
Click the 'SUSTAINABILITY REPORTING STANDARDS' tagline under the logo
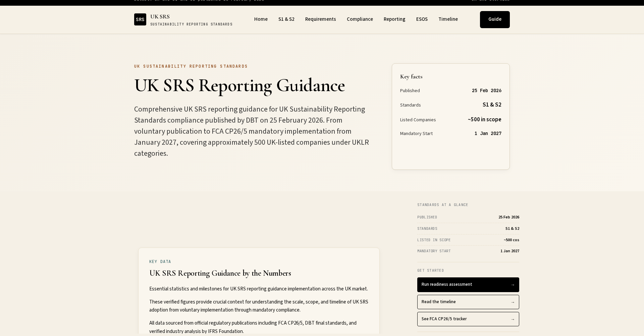tap(192, 24)
